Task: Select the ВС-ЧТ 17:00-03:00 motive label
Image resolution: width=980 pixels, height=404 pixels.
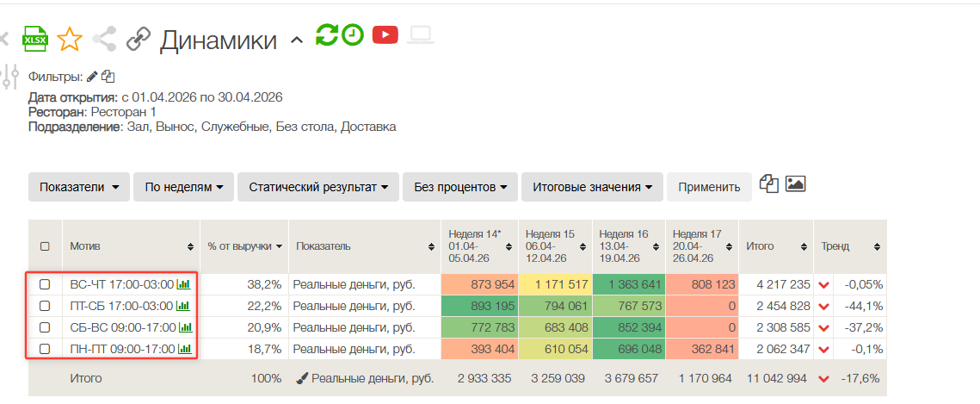Action: click(x=122, y=284)
